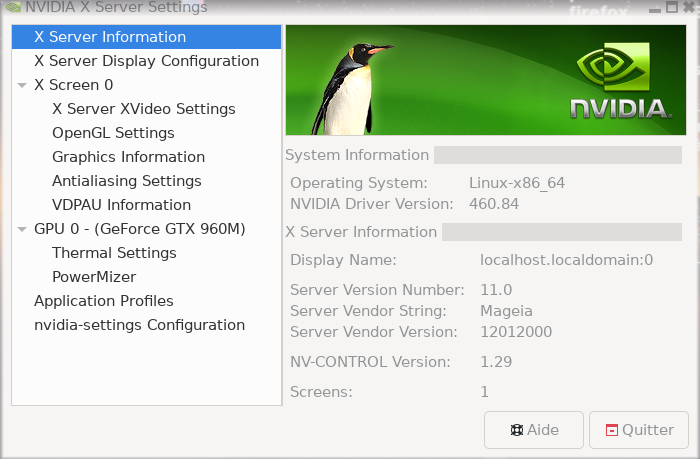Click the X Server Information section header
700x459 pixels.
coord(361,232)
